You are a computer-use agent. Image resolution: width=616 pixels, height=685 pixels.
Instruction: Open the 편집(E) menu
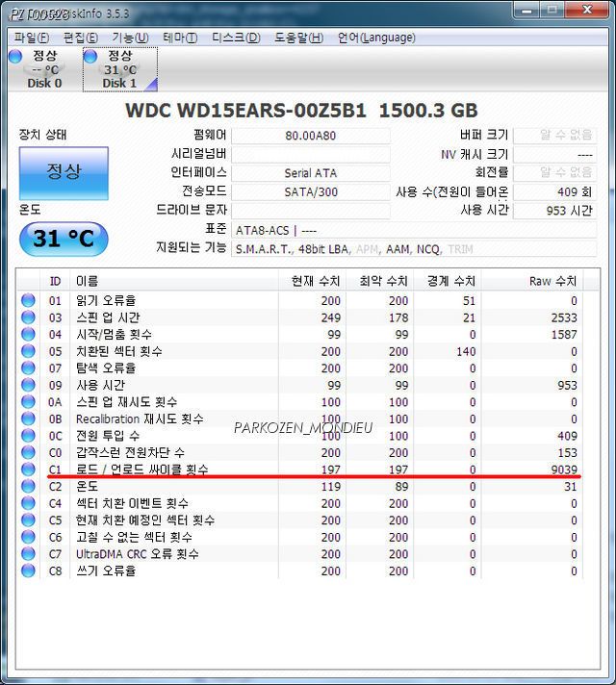point(81,38)
